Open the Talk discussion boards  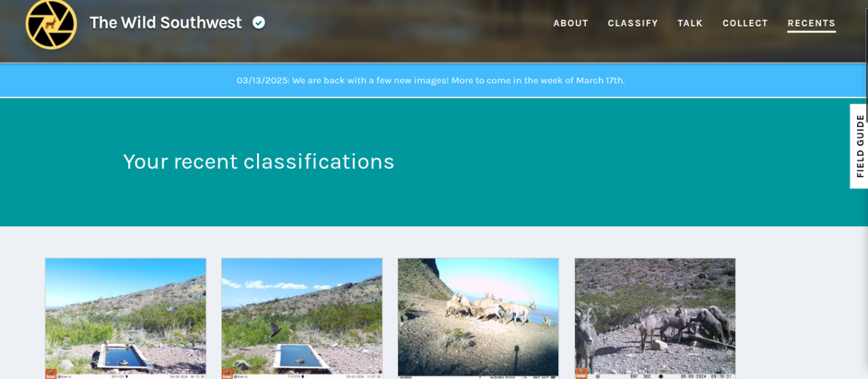pyautogui.click(x=690, y=23)
